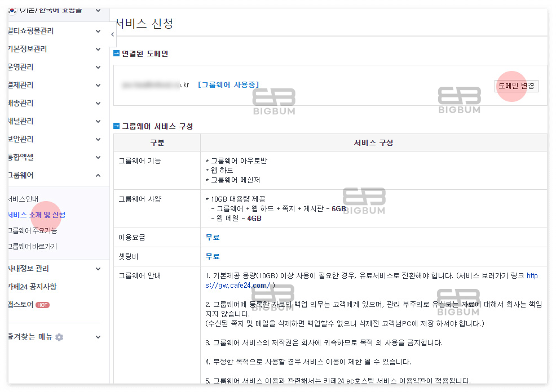Open 앱스토어 menu item

pos(21,305)
